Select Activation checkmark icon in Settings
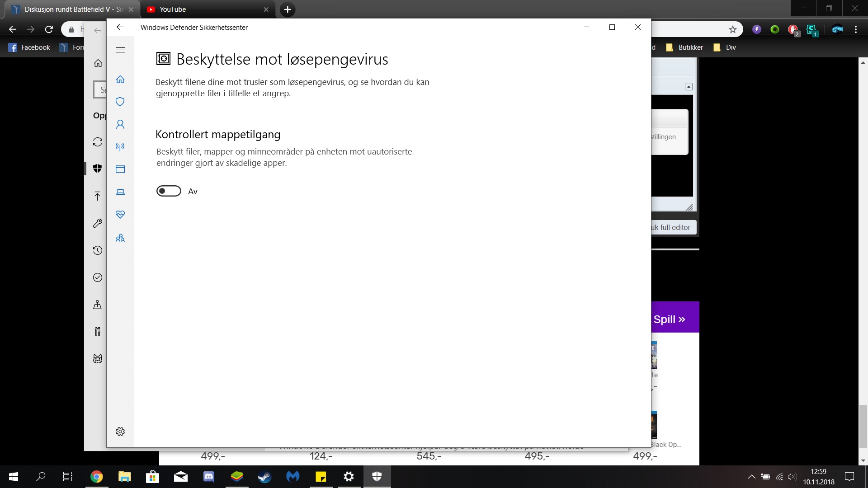The width and height of the screenshot is (868, 488). (98, 277)
